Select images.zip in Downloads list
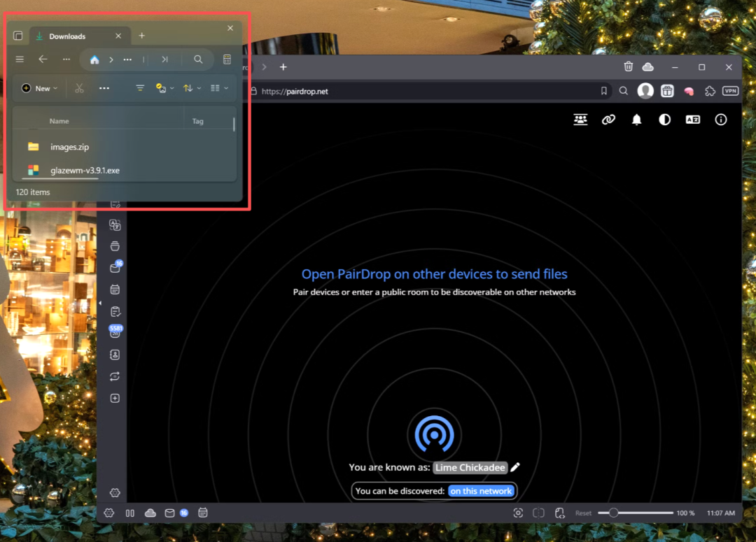Viewport: 756px width, 542px height. point(70,147)
